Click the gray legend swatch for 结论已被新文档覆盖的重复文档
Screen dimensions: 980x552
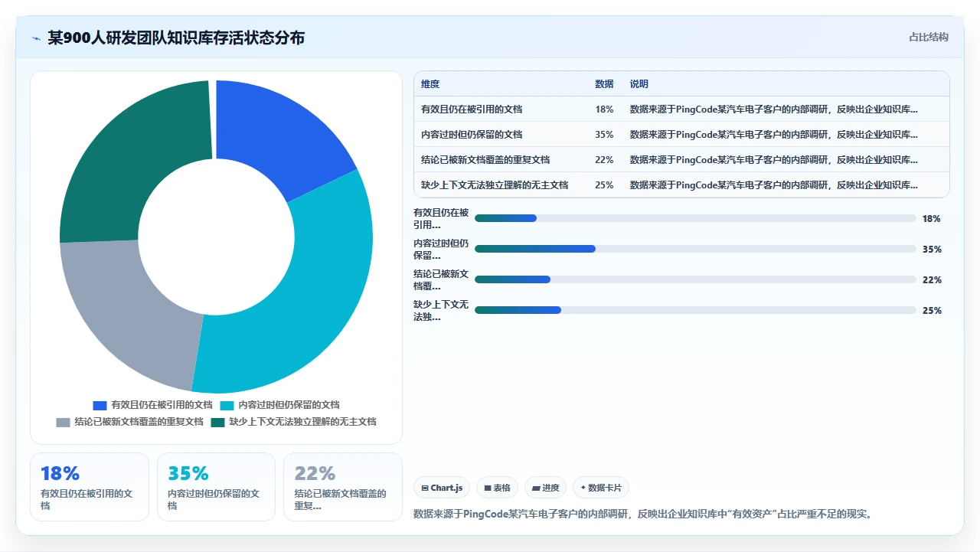pos(63,422)
